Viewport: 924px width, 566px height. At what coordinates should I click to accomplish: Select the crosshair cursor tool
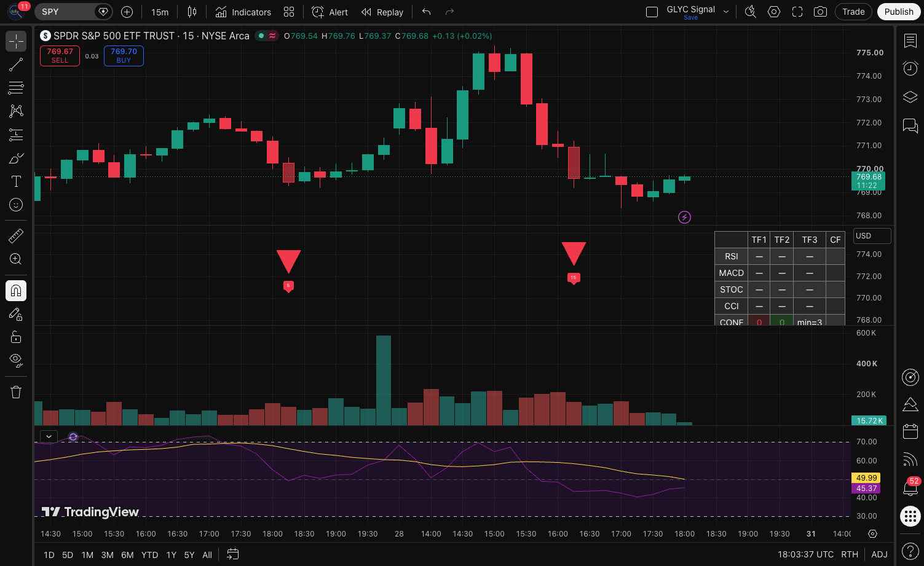point(16,41)
